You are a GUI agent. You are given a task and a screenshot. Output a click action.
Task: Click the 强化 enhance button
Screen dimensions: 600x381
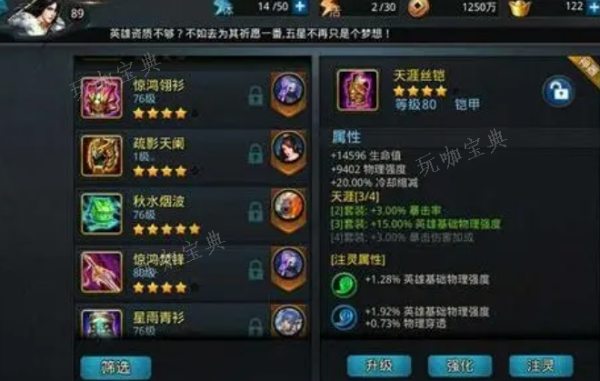point(460,366)
